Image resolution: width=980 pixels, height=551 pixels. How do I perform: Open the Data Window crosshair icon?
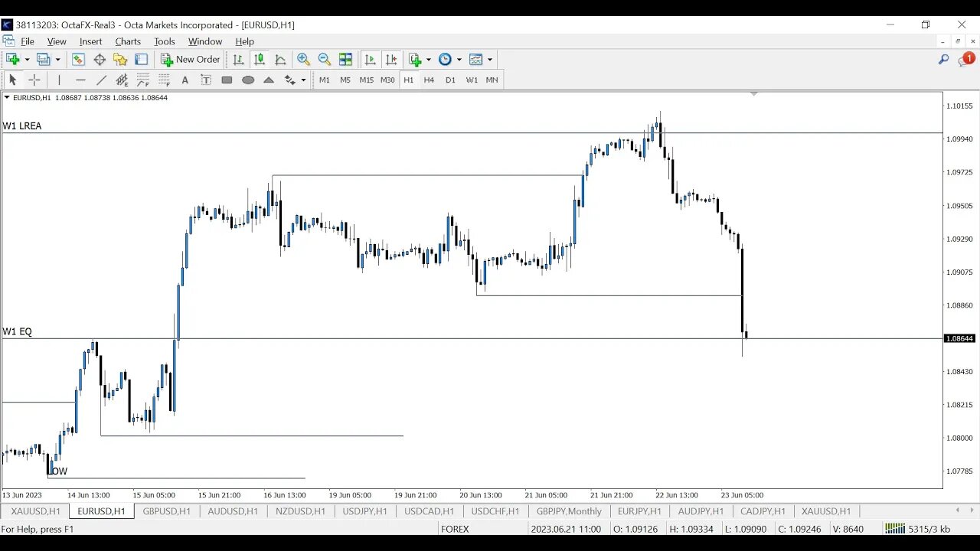pos(100,59)
